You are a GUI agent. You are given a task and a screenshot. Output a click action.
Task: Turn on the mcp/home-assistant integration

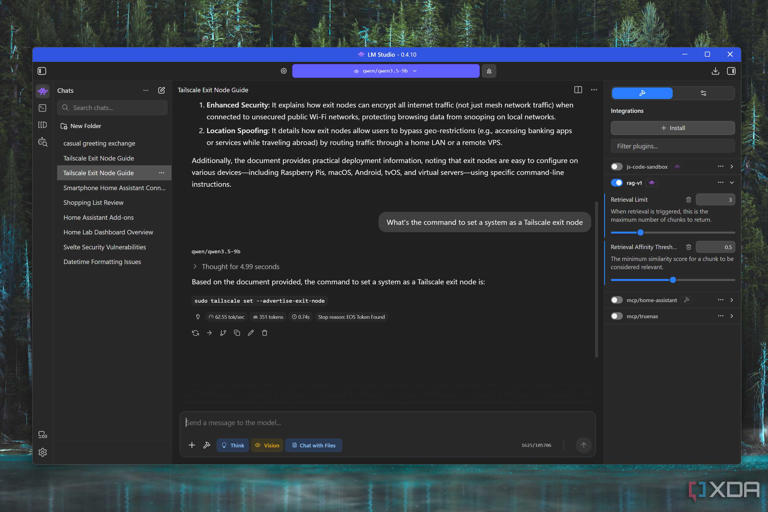coord(617,300)
